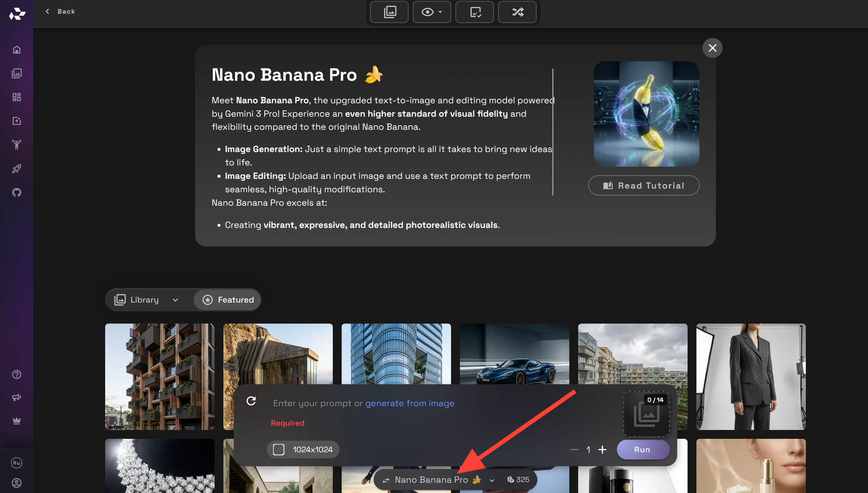Toggle the image-check button in the top toolbar

click(474, 12)
